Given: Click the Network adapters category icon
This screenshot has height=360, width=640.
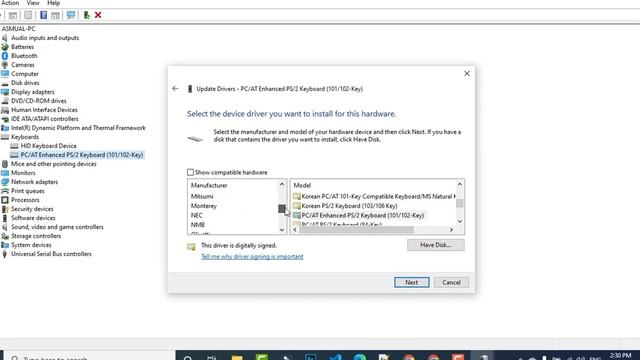Looking at the screenshot, I should 5,182.
